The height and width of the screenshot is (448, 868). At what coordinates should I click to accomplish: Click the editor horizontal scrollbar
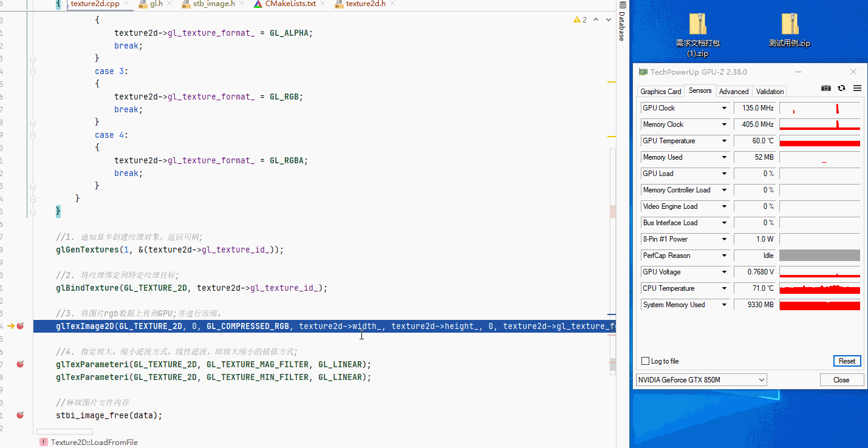click(x=73, y=432)
